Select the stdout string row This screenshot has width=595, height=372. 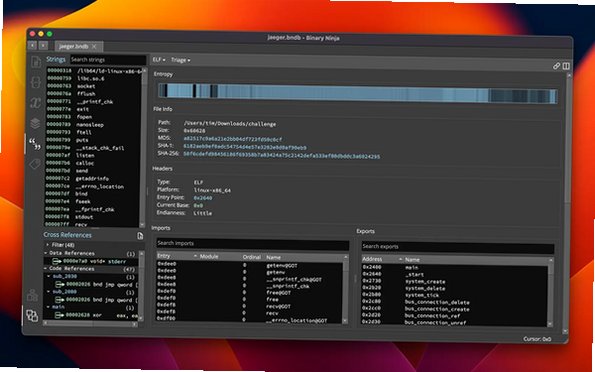point(92,217)
